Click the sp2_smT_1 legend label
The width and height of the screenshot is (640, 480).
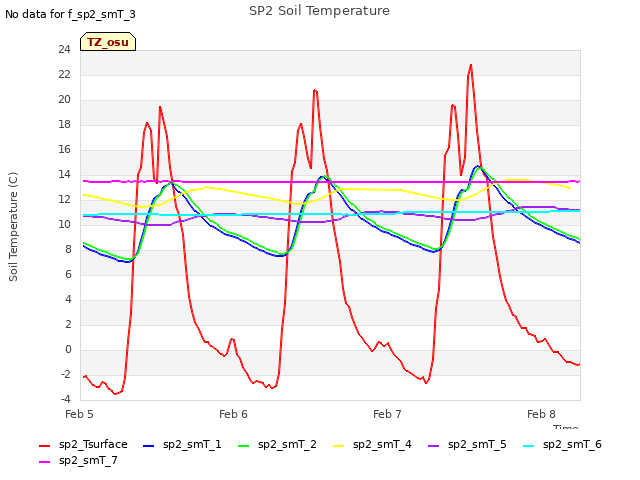[192, 444]
